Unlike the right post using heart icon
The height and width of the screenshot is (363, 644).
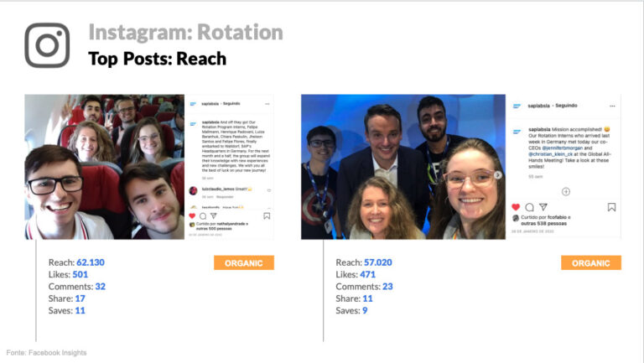pos(516,207)
